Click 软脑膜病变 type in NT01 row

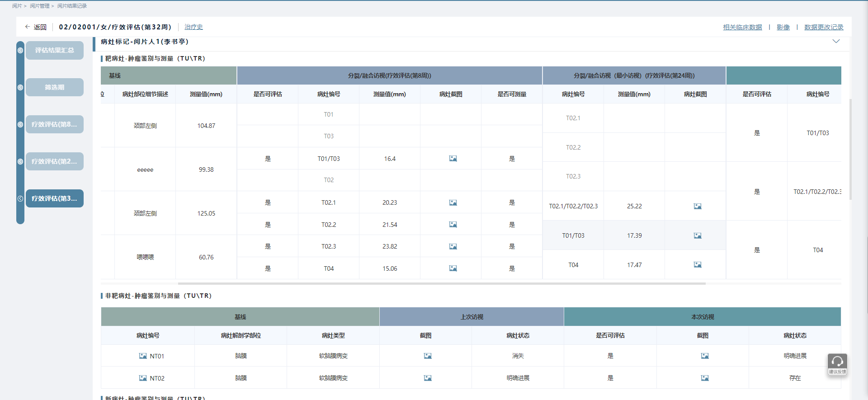pos(333,356)
